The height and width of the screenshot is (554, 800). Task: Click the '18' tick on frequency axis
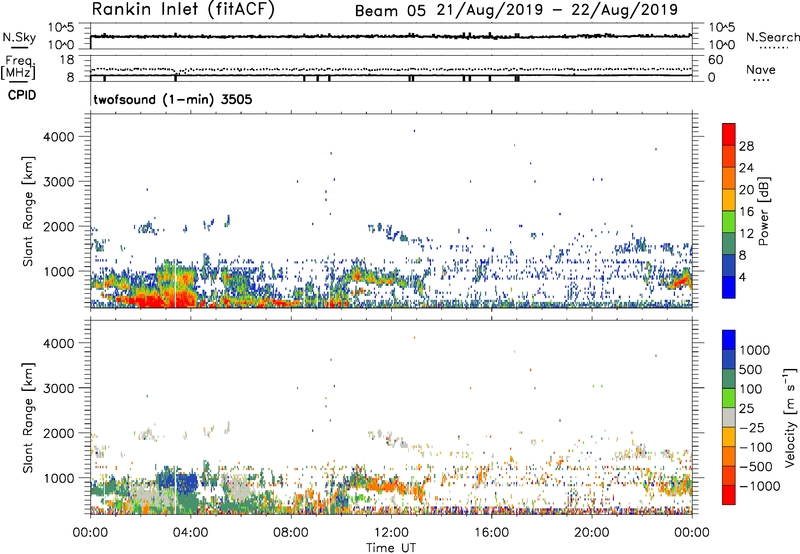[x=67, y=60]
